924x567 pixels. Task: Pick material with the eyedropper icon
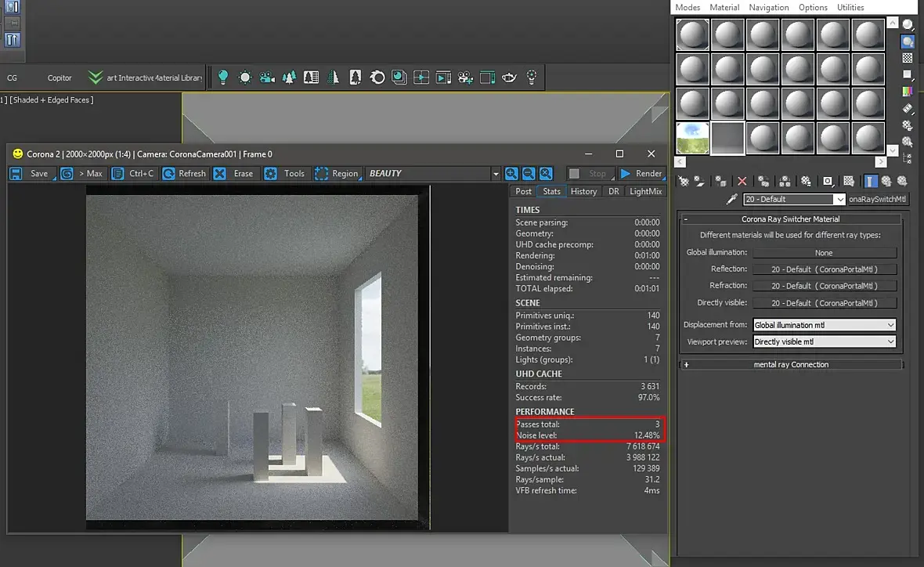731,199
